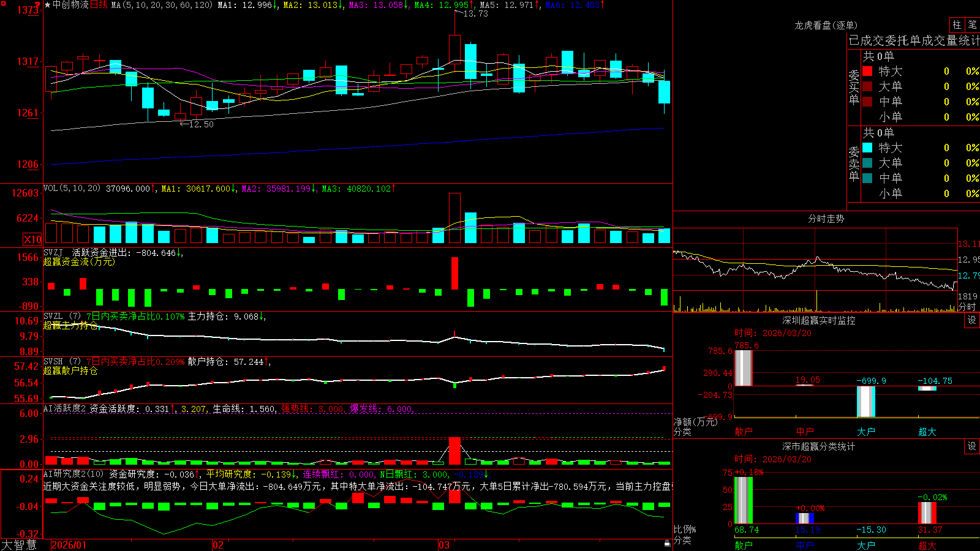Screen dimensions: 980x551
Task: Switch to 笔 tick view in 龙虎看盘
Action: click(x=972, y=24)
